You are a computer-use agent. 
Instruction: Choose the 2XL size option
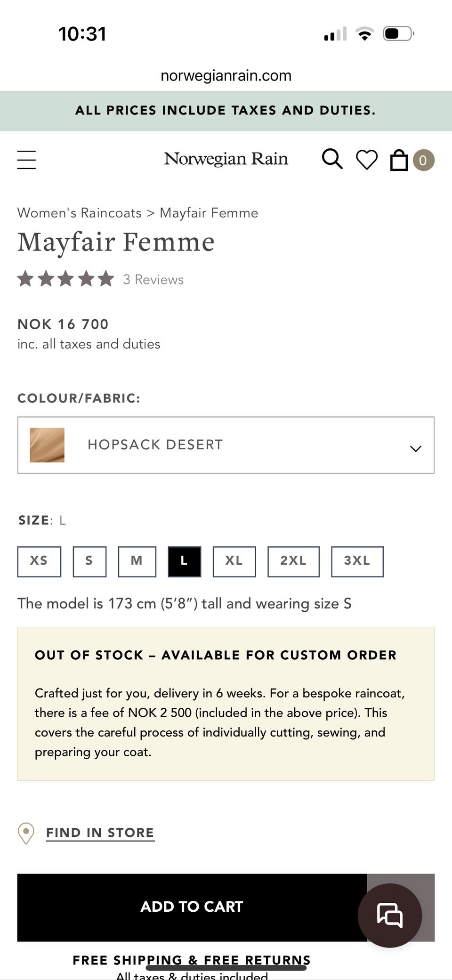click(293, 561)
